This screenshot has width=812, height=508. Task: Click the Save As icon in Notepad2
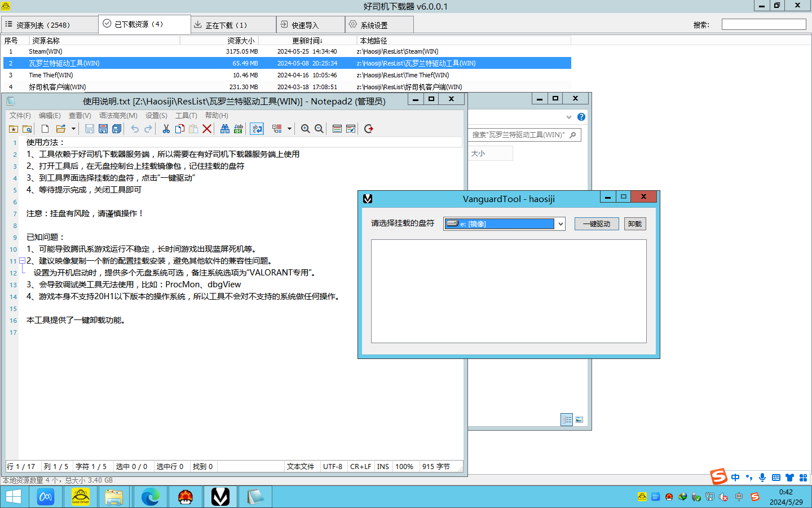pos(103,129)
